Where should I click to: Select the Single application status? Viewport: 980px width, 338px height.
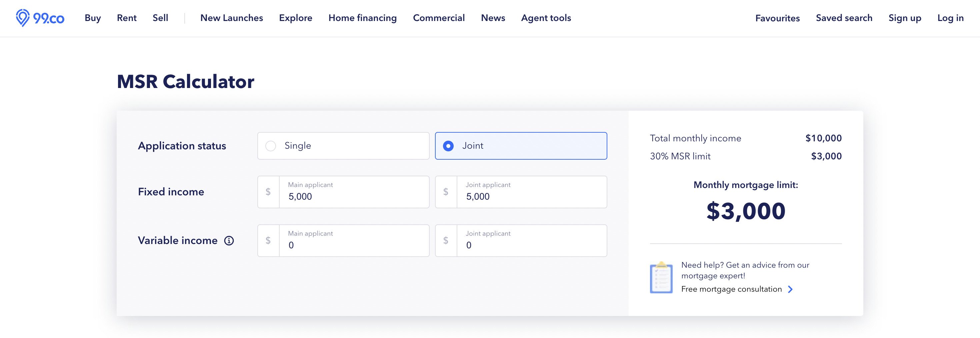(x=343, y=146)
